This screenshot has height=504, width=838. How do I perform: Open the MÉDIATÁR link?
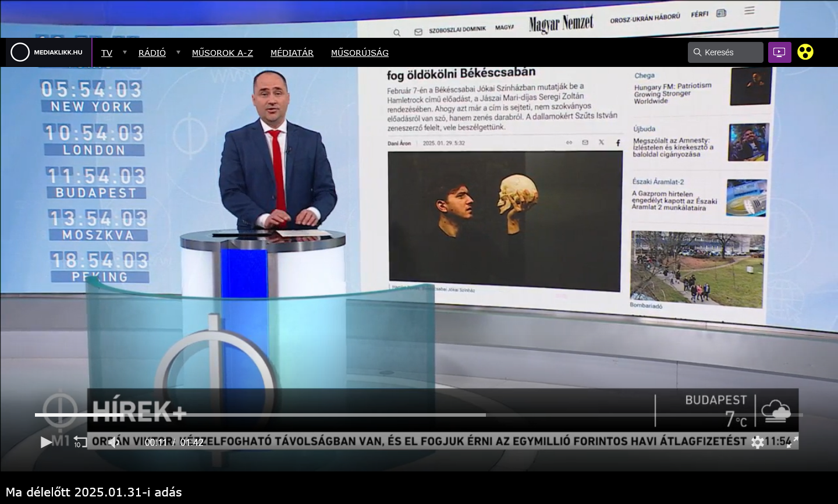click(x=292, y=53)
